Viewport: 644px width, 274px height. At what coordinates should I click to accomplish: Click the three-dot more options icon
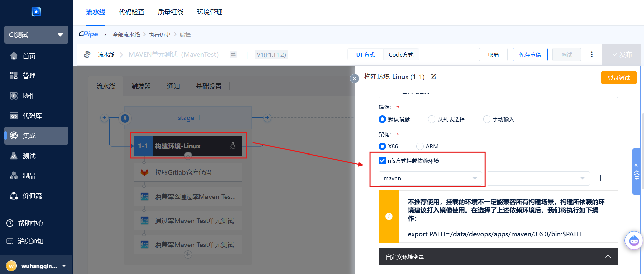592,55
